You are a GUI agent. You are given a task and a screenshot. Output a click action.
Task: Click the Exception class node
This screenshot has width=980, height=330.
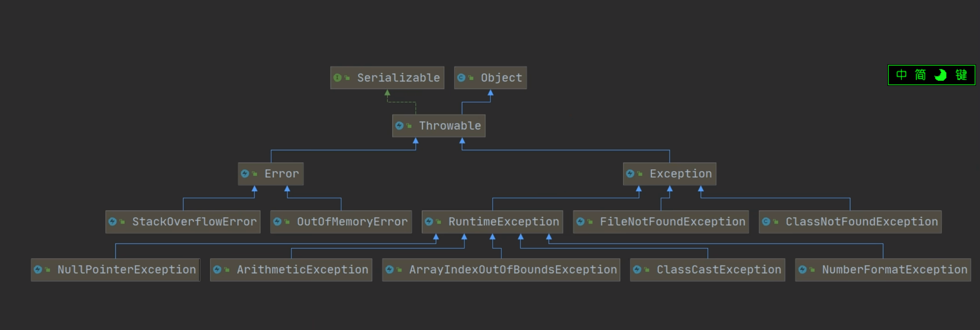point(670,174)
